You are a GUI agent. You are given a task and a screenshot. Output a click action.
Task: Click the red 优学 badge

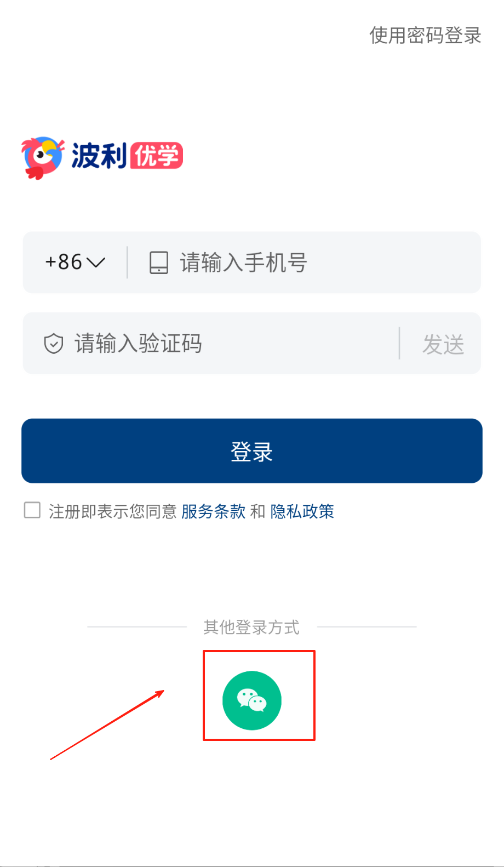pyautogui.click(x=156, y=156)
